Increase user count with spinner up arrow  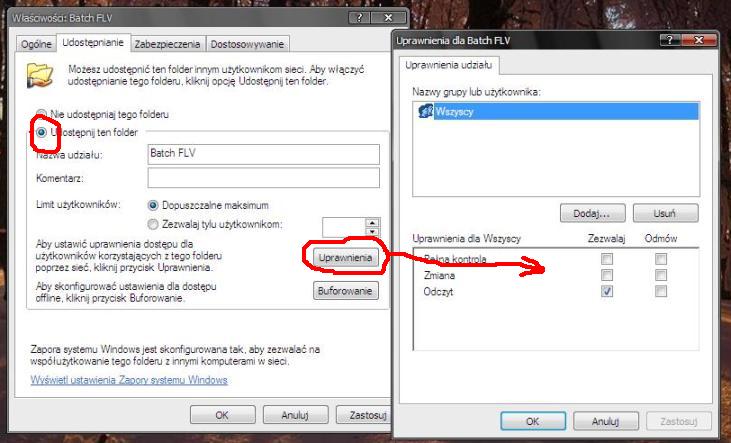(x=372, y=223)
